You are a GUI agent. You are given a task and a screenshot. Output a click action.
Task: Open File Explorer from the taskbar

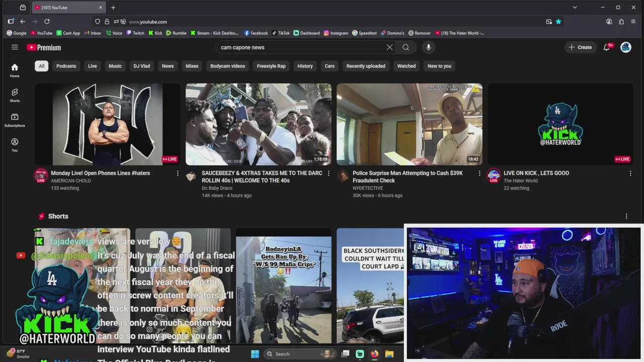point(389,354)
